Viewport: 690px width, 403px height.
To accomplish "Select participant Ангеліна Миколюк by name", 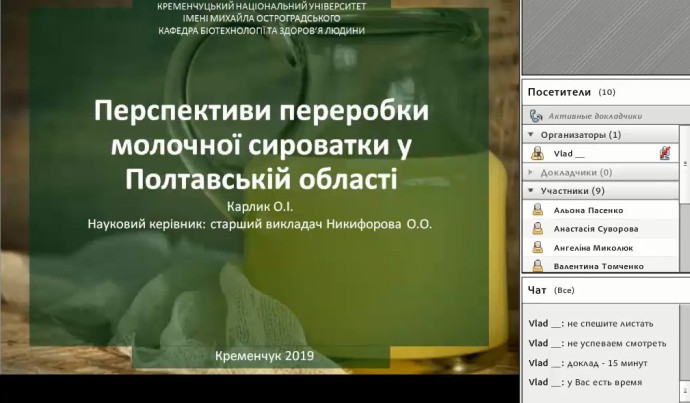I will click(591, 247).
